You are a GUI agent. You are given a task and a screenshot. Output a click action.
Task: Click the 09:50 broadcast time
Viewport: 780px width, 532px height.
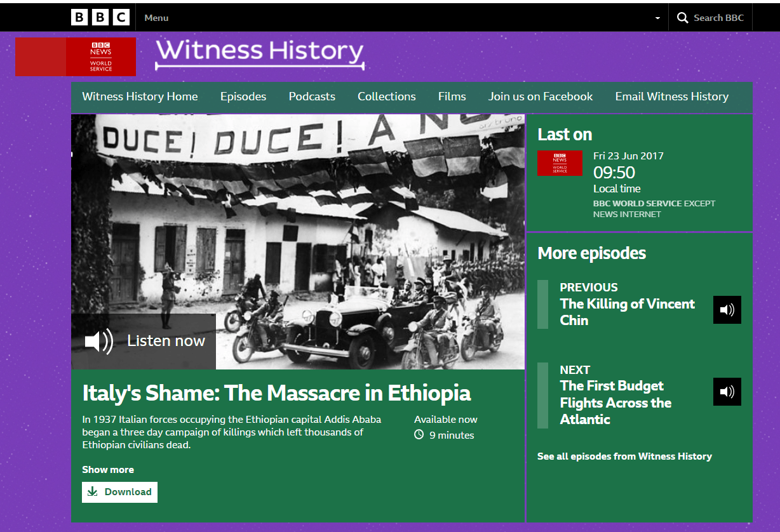614,173
